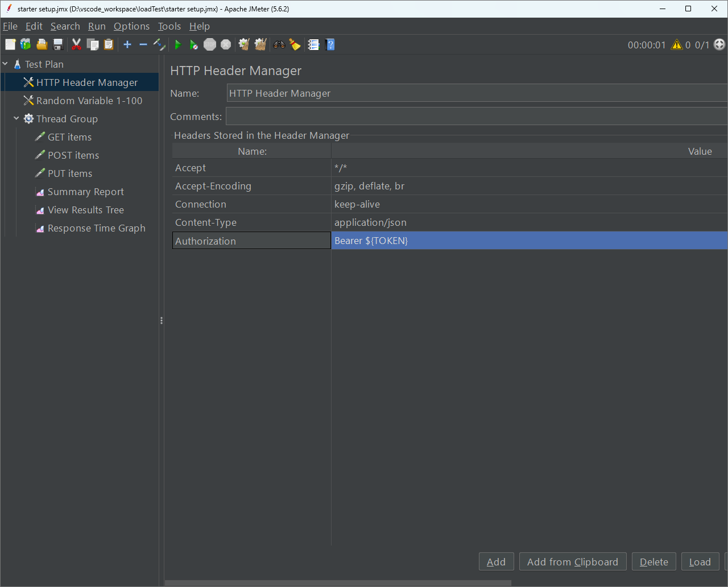Collapse the Thread Group node
Screen dimensions: 728x587
(16, 118)
